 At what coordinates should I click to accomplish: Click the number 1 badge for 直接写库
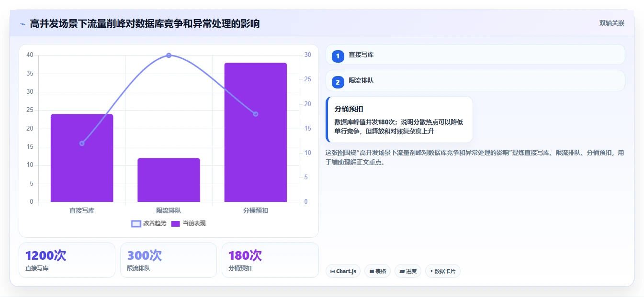tap(338, 56)
